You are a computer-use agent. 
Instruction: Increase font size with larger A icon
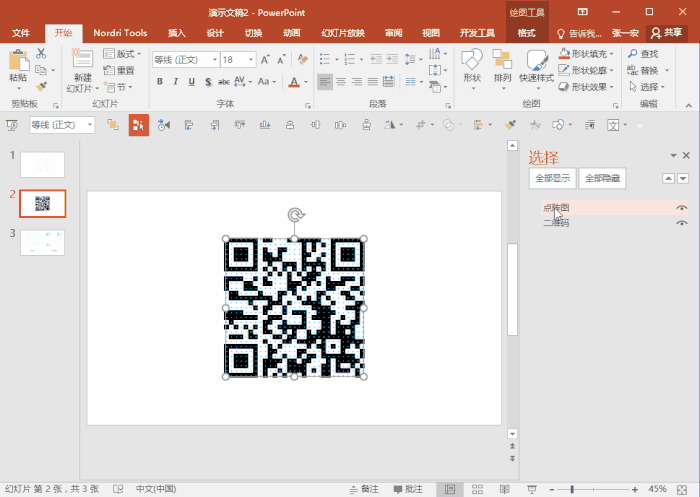(265, 60)
